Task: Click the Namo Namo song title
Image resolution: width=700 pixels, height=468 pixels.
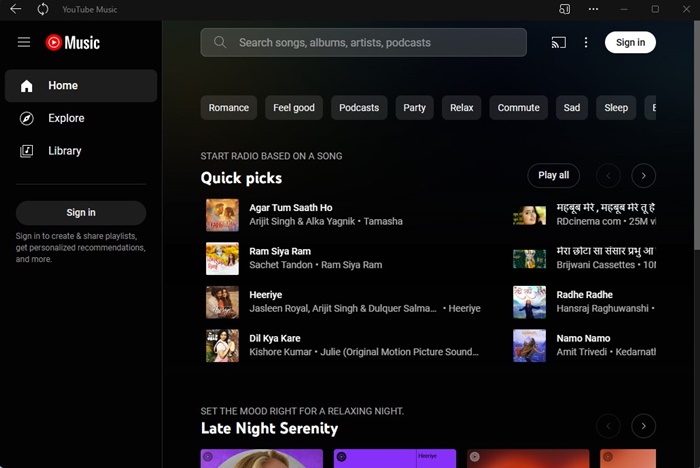Action: click(583, 338)
